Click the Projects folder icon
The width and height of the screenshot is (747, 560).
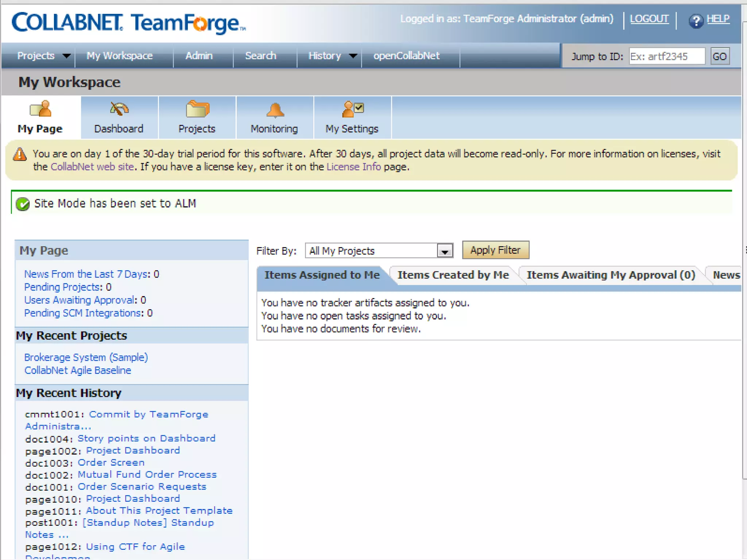click(197, 109)
